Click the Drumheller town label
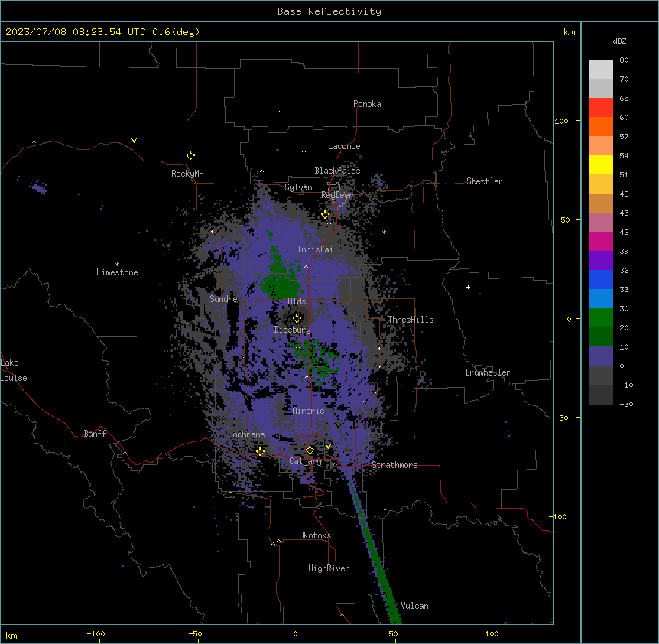 click(488, 372)
